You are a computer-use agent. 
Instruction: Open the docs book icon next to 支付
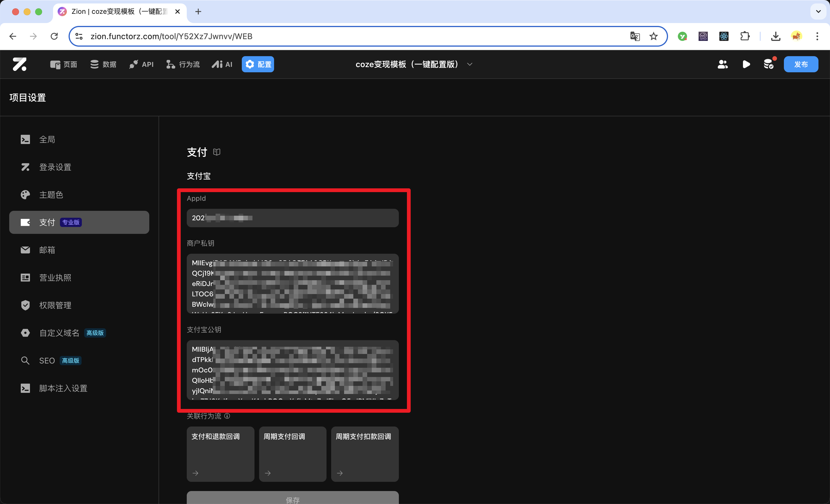tap(217, 152)
